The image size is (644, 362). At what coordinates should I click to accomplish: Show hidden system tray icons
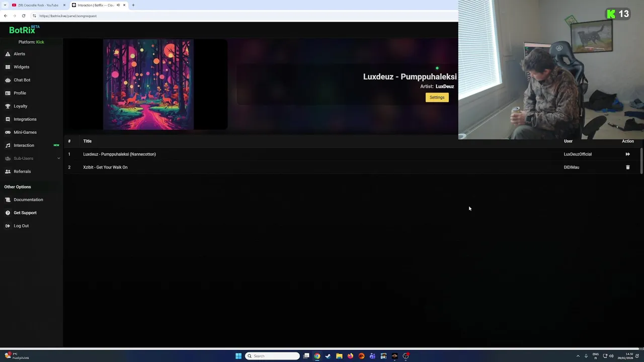tap(578, 356)
